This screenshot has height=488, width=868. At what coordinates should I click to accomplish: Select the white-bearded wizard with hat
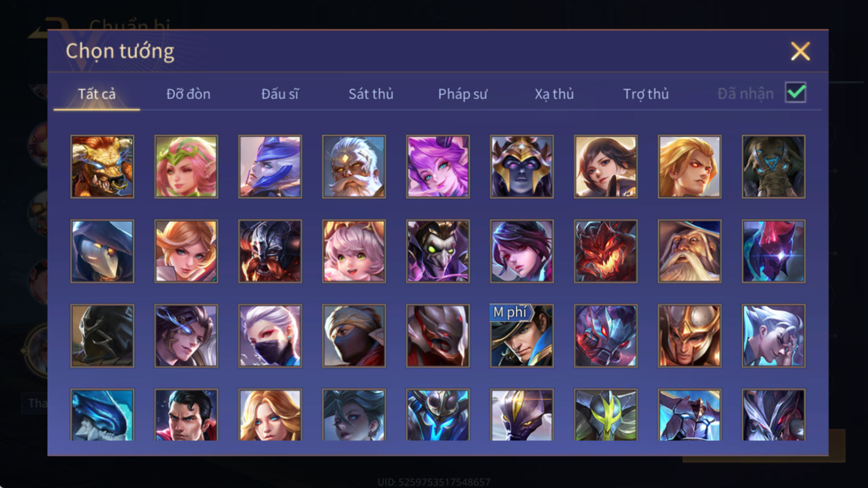coord(689,251)
